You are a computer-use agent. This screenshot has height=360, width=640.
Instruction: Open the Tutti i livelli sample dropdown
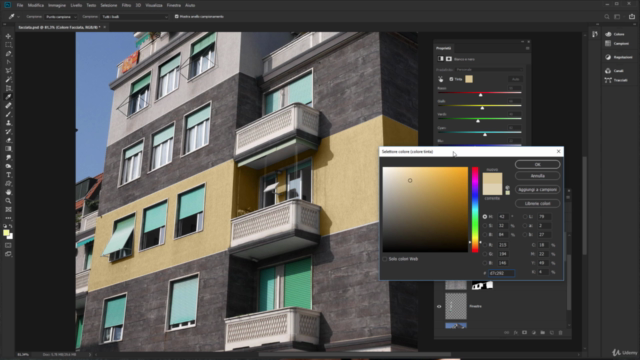tap(135, 17)
